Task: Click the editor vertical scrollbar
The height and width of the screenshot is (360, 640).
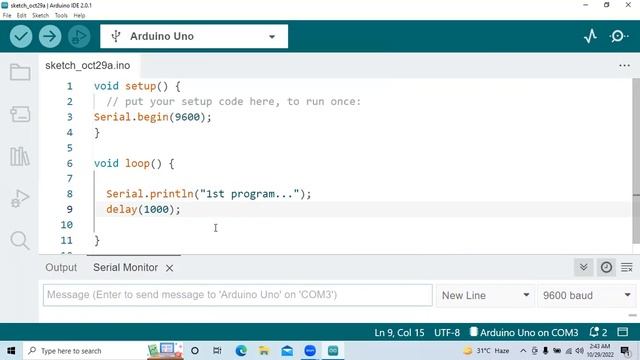Action: (x=636, y=161)
